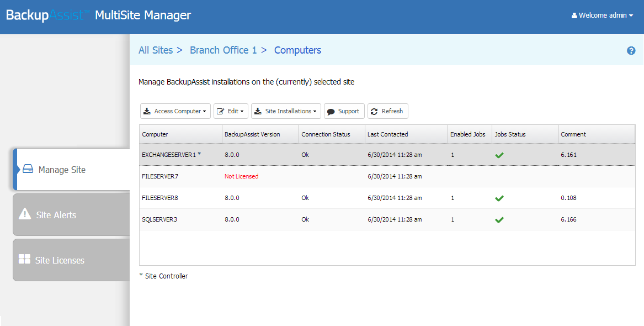
Task: Click the Edit pencil icon
Action: 221,111
